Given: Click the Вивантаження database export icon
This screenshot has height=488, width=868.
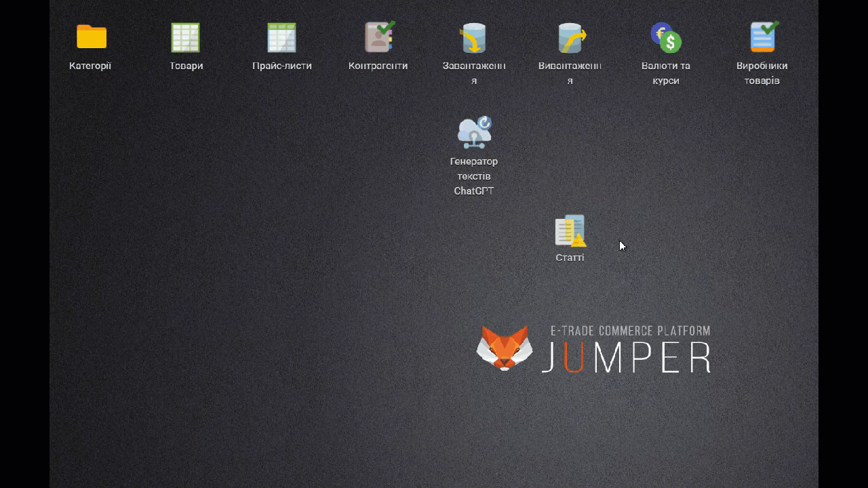Looking at the screenshot, I should (x=570, y=38).
